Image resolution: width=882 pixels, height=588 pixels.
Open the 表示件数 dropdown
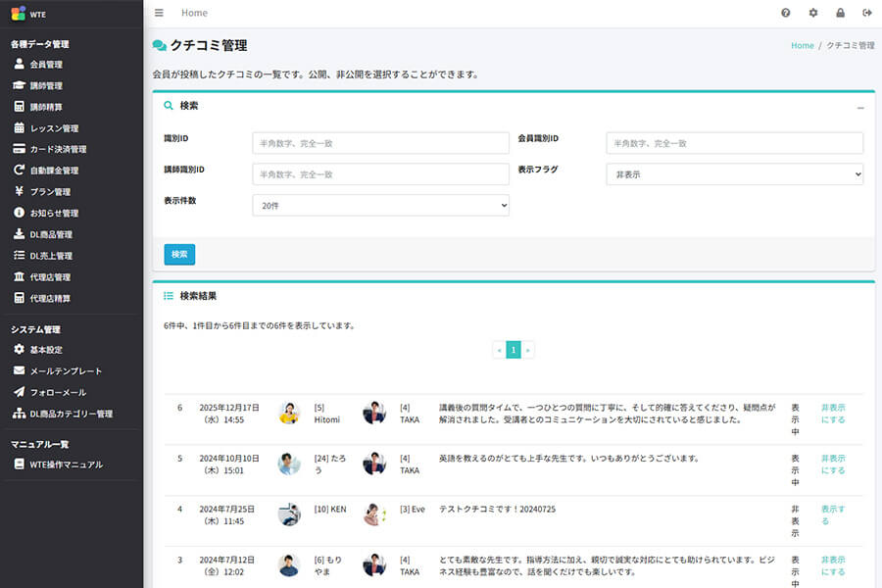pos(380,206)
